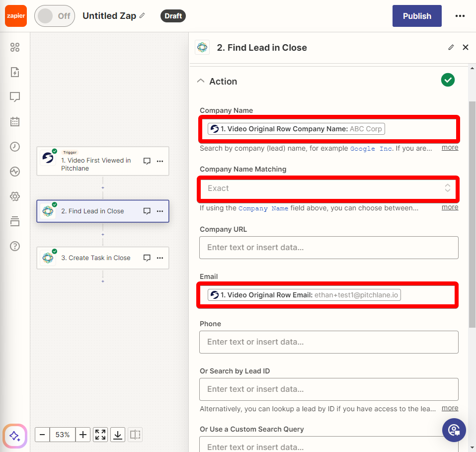
Task: Fit the Zap to view icon
Action: [x=100, y=435]
